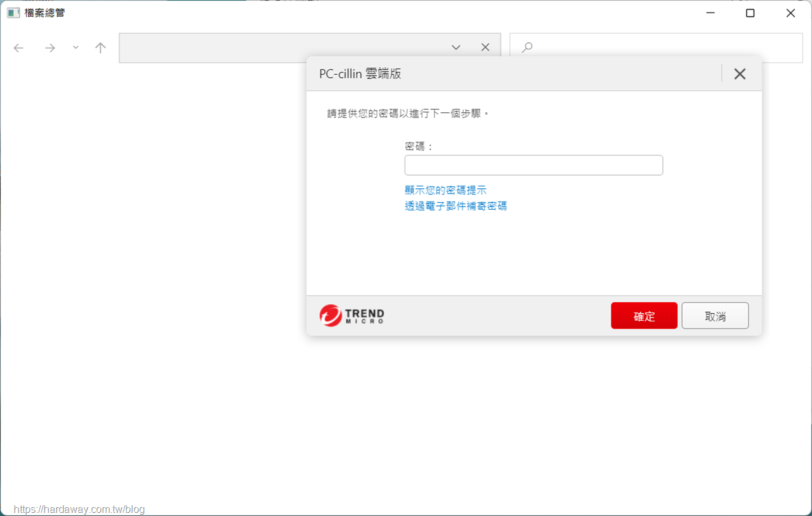Go forward using the right arrow

(x=50, y=48)
